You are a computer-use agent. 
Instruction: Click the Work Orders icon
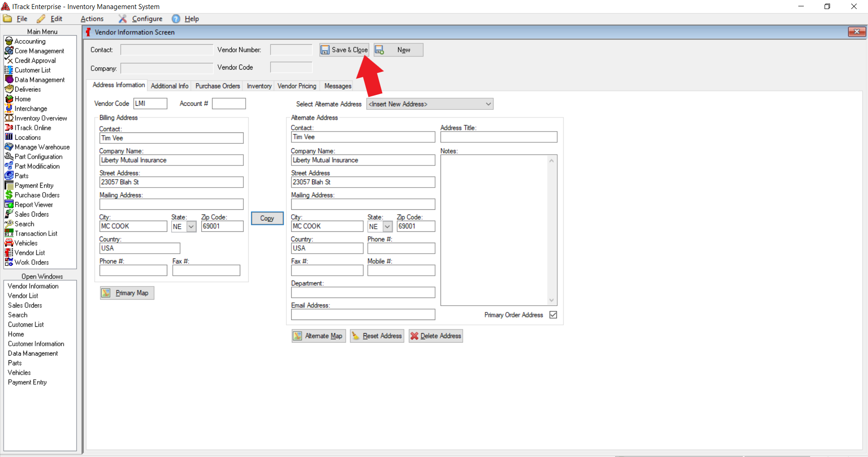(x=9, y=263)
